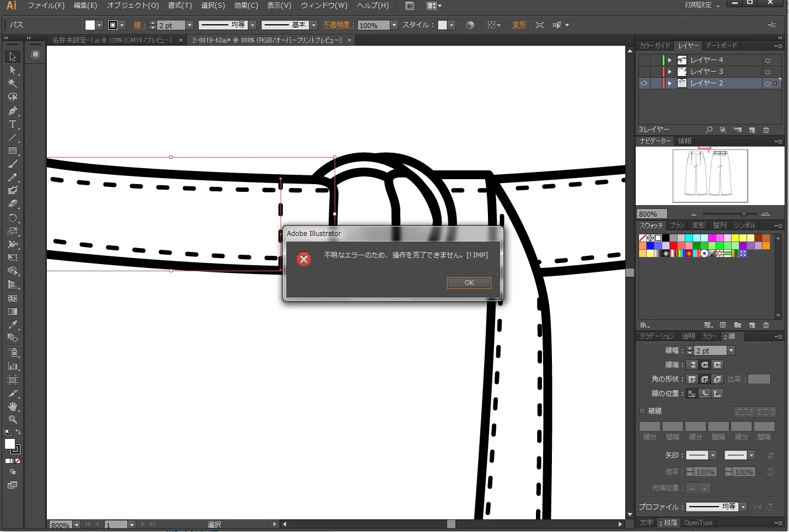Select the Hand tool

tap(13, 406)
